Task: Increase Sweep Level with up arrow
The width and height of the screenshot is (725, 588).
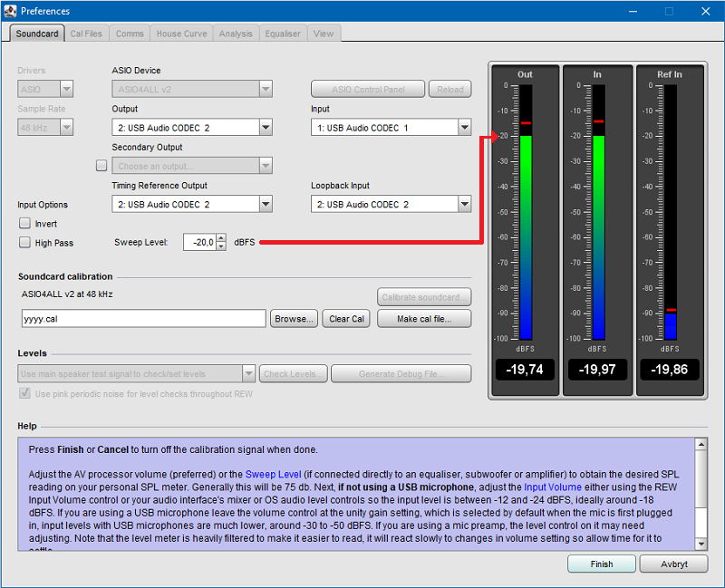Action: click(221, 238)
